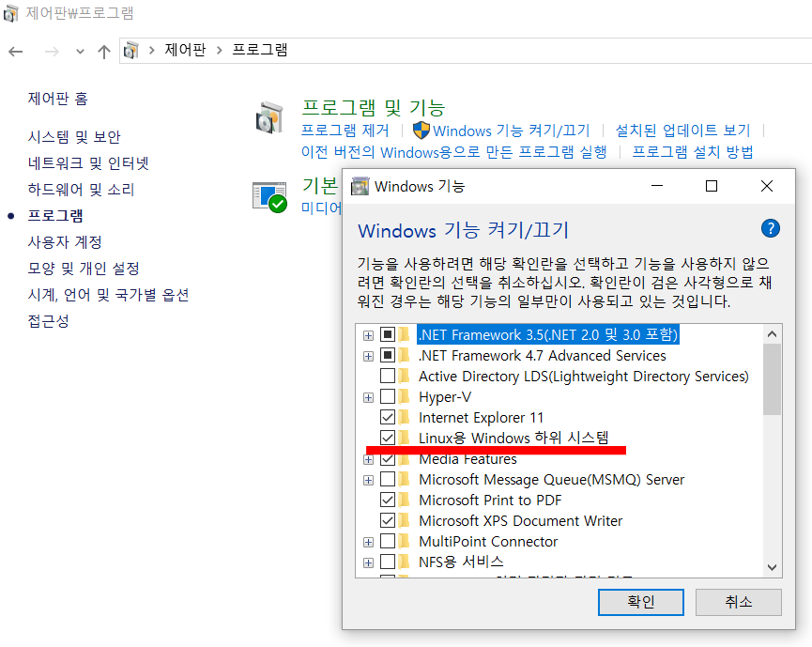
Task: Uncheck Internet Explorer 11 checkbox
Action: point(388,417)
